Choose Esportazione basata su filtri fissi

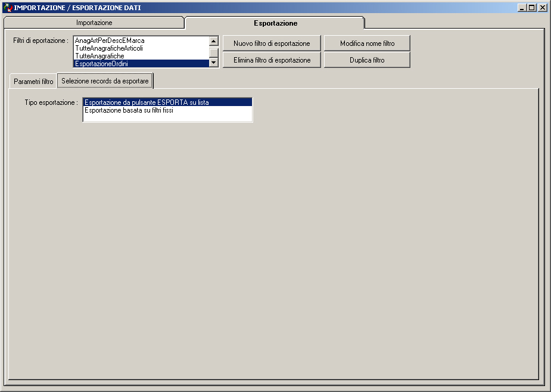point(167,110)
